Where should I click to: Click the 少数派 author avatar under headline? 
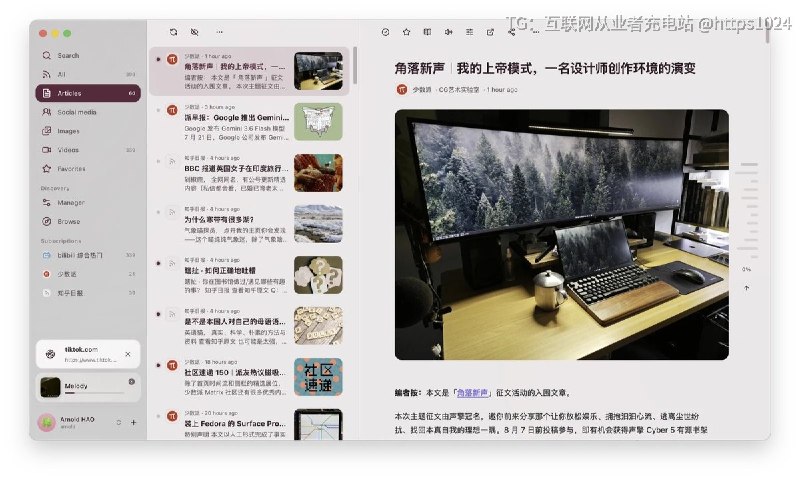[x=402, y=89]
